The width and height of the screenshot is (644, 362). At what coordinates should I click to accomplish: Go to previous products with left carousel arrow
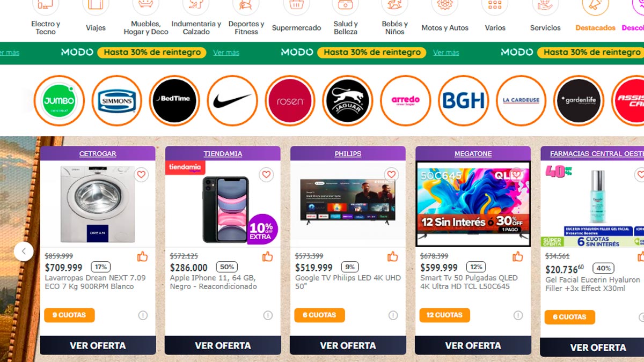click(x=24, y=251)
